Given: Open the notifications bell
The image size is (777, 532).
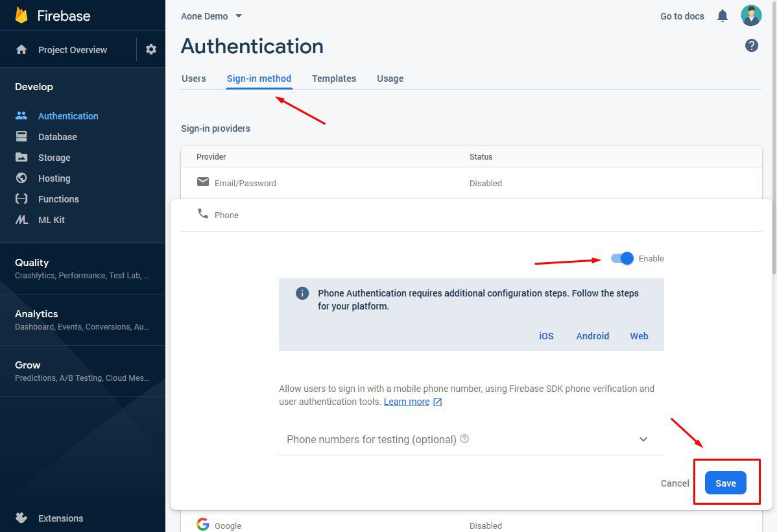Looking at the screenshot, I should tap(723, 16).
